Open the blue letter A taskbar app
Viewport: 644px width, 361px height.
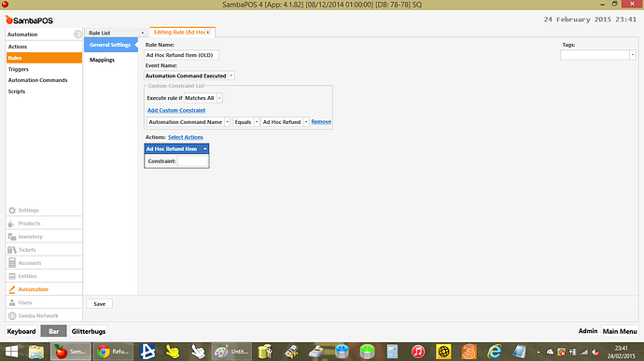(x=147, y=352)
